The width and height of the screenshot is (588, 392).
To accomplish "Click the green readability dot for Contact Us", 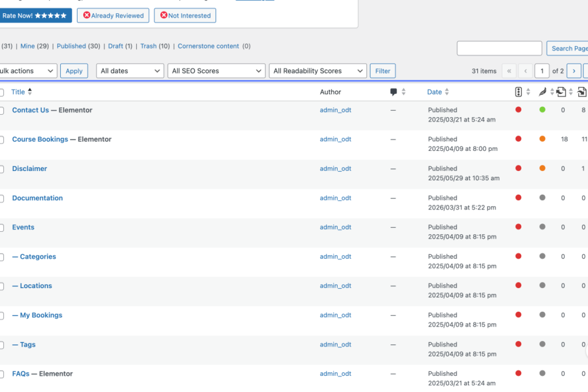I will pyautogui.click(x=542, y=110).
